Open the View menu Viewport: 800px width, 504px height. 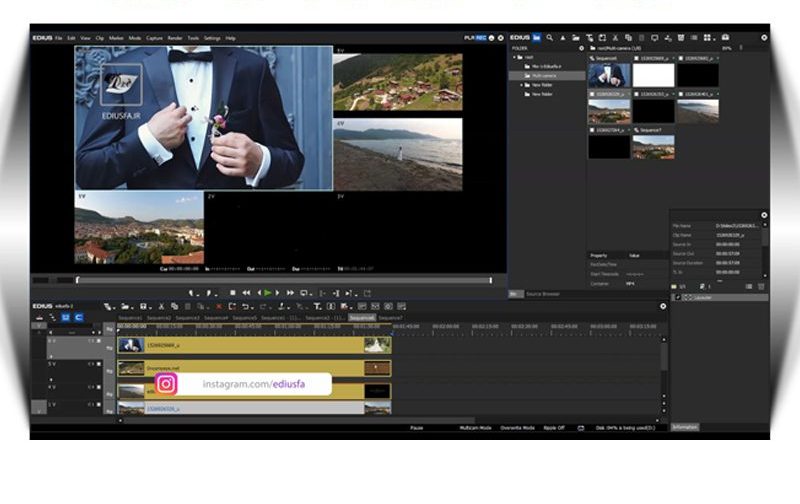pyautogui.click(x=85, y=38)
